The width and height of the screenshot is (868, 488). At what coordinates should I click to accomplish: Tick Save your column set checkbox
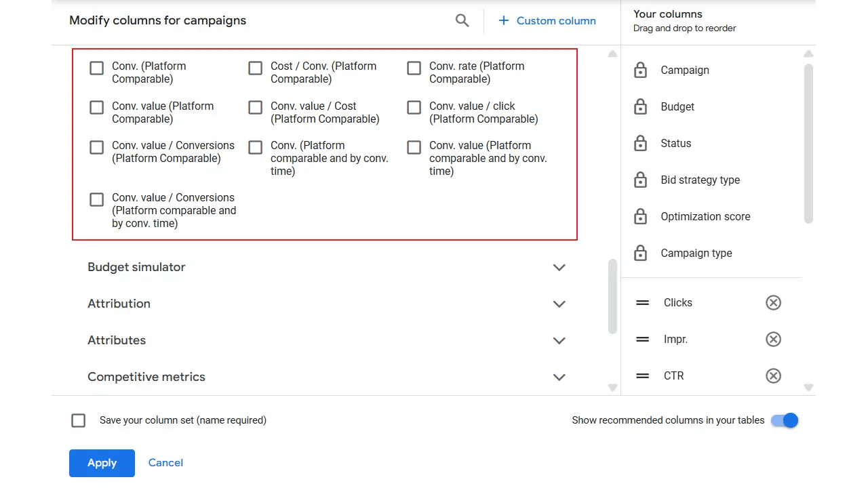(79, 420)
